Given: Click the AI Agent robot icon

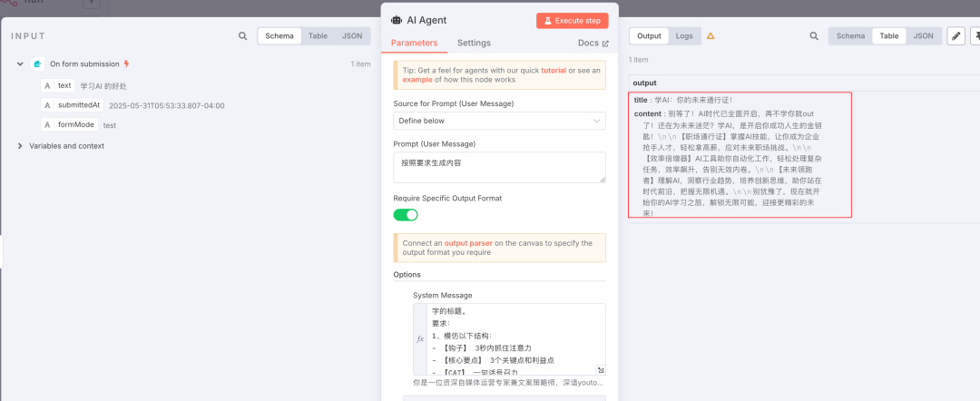Looking at the screenshot, I should click(397, 20).
